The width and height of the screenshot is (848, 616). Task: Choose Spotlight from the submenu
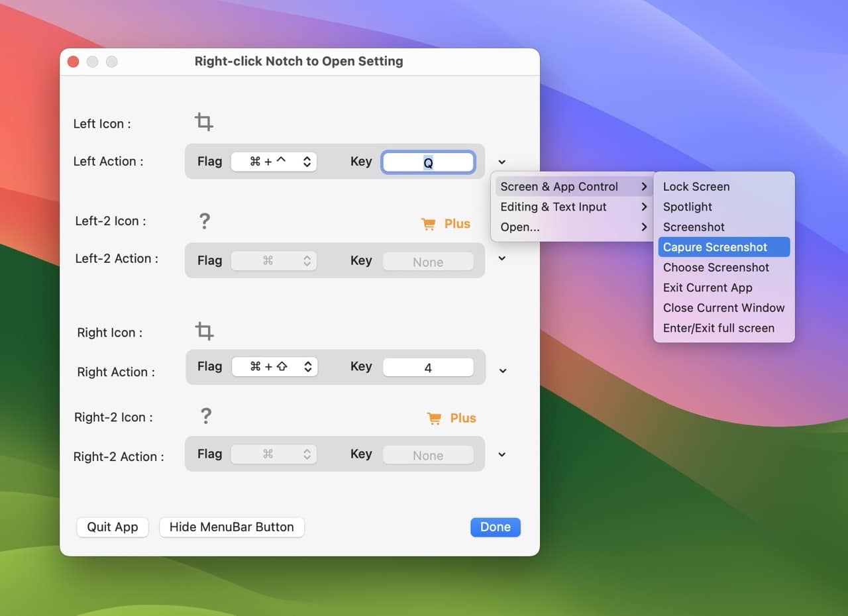coord(723,207)
